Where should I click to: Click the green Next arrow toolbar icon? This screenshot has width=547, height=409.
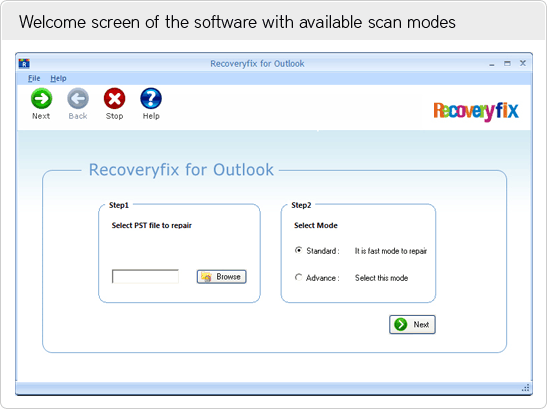tap(42, 99)
